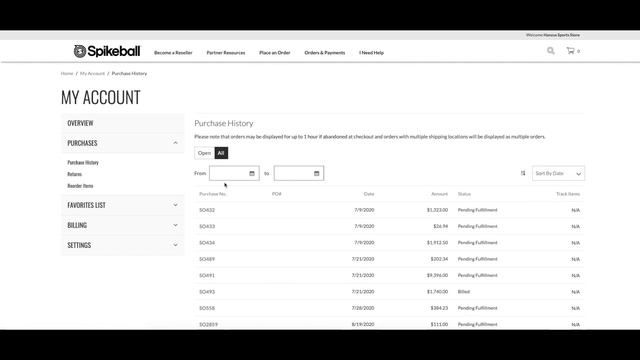Open Partner Resources menu

(226, 53)
